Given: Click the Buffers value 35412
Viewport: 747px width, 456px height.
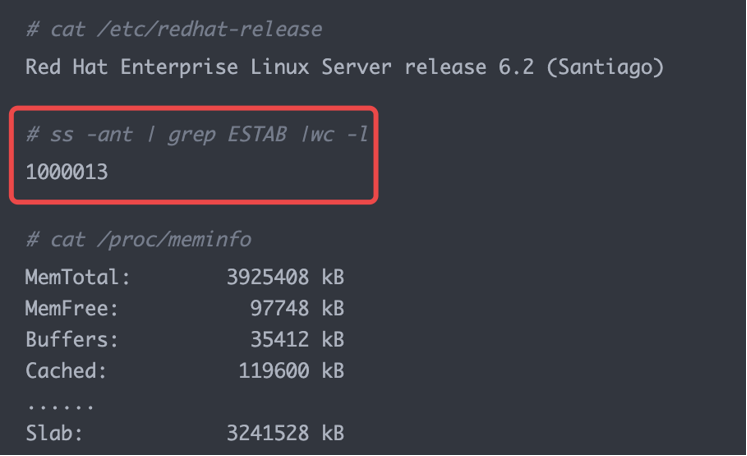Looking at the screenshot, I should click(280, 339).
